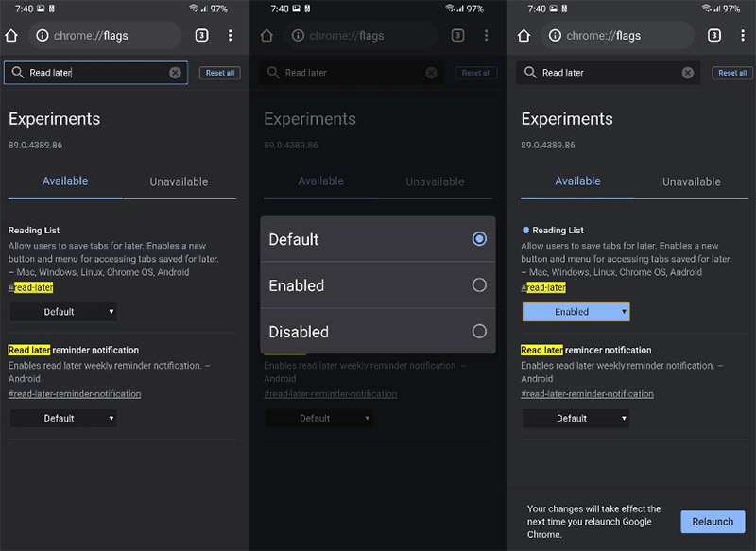The image size is (756, 551).
Task: Click the search magnifier icon in right screenshot
Action: 530,73
